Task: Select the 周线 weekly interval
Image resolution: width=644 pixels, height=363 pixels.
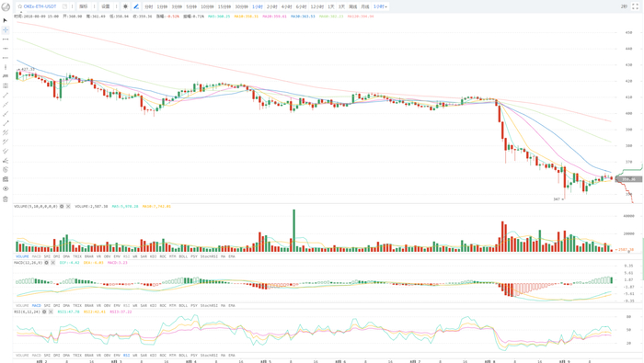Action: (x=352, y=6)
